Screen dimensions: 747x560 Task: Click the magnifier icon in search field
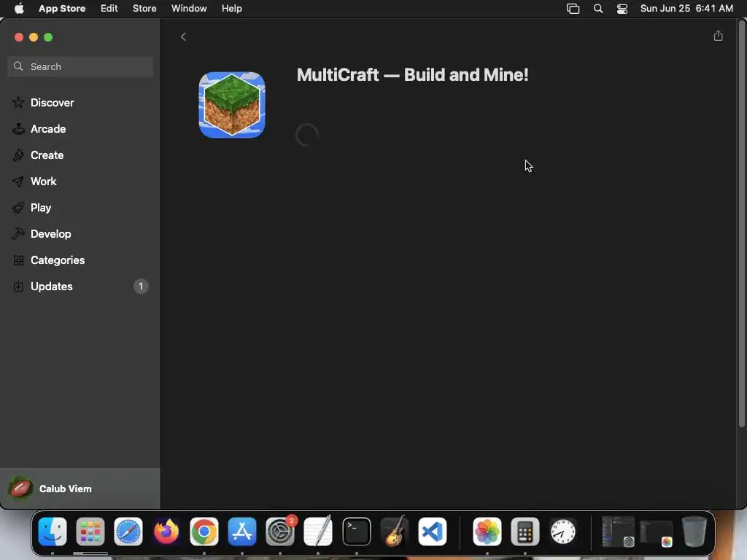pos(18,66)
